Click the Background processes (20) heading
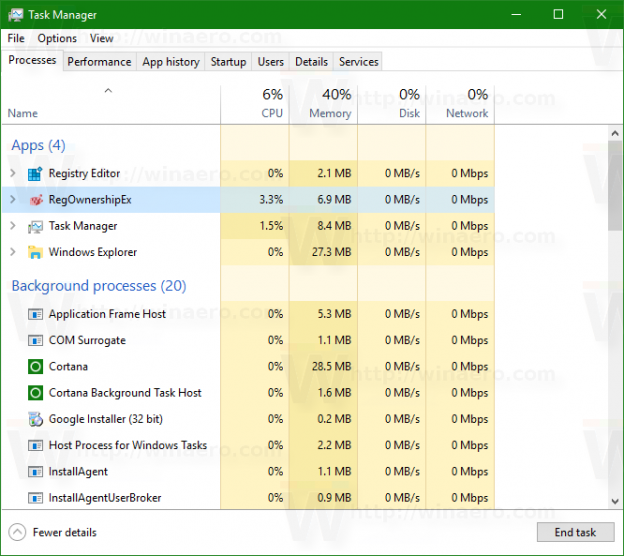Viewport: 624px width, 556px height. tap(99, 286)
